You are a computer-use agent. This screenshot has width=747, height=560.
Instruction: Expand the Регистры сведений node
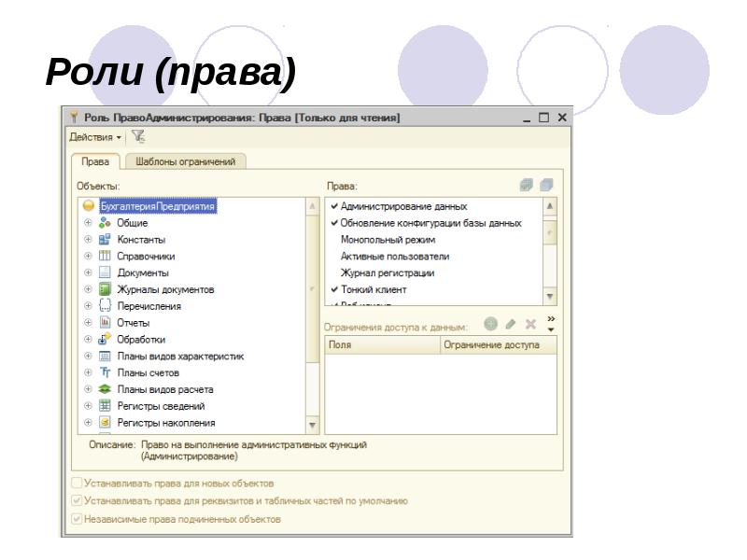click(x=88, y=406)
